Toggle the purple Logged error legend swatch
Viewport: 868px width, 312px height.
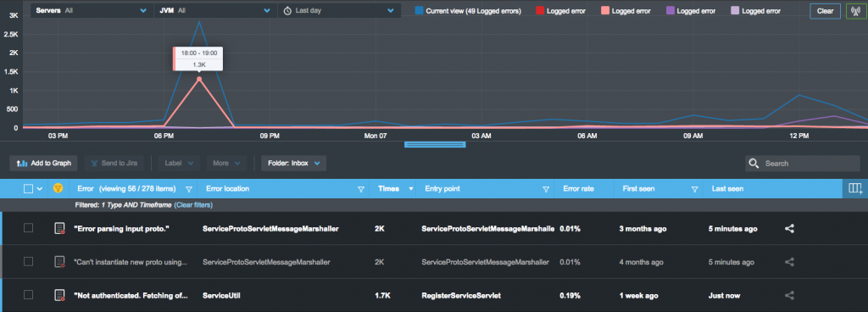pyautogui.click(x=670, y=10)
